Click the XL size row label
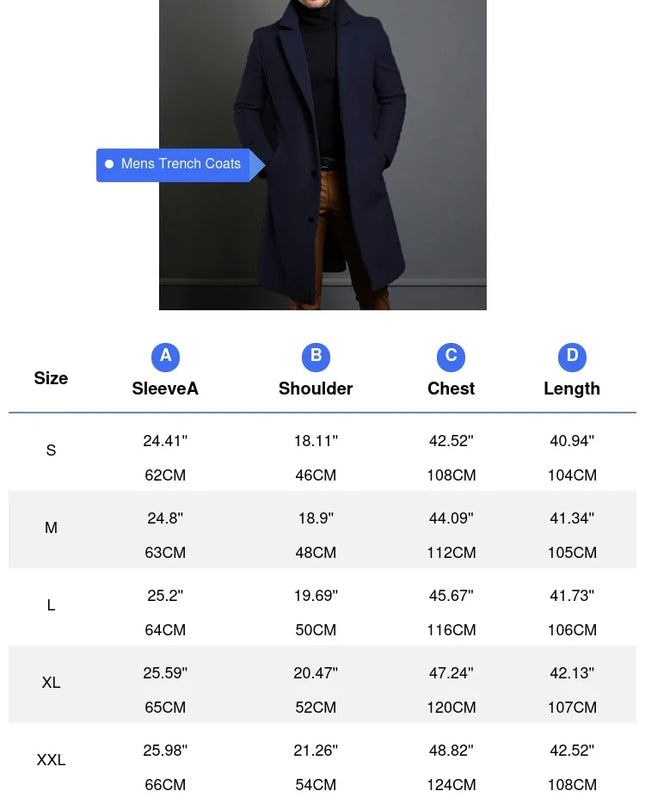 [x=51, y=683]
